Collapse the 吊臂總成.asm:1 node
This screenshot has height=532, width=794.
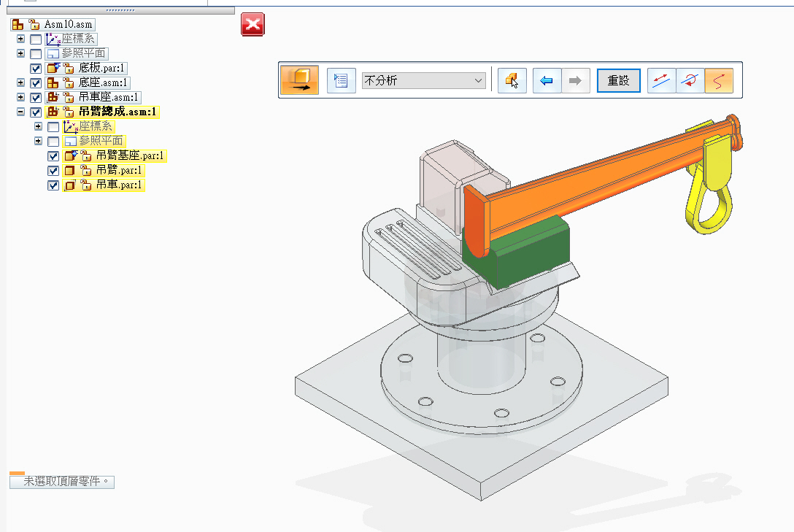coord(20,112)
